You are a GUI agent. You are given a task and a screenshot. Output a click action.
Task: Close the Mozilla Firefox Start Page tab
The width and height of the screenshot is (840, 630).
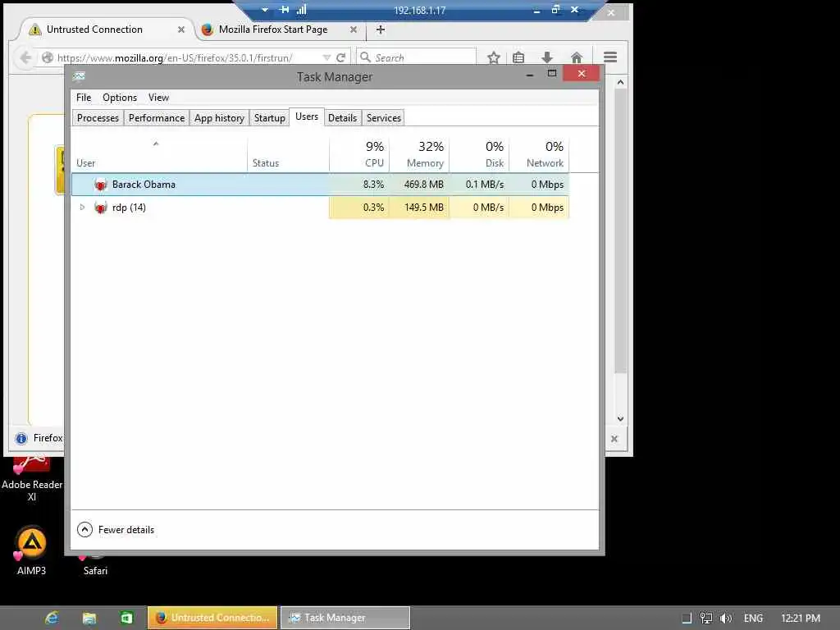(353, 30)
